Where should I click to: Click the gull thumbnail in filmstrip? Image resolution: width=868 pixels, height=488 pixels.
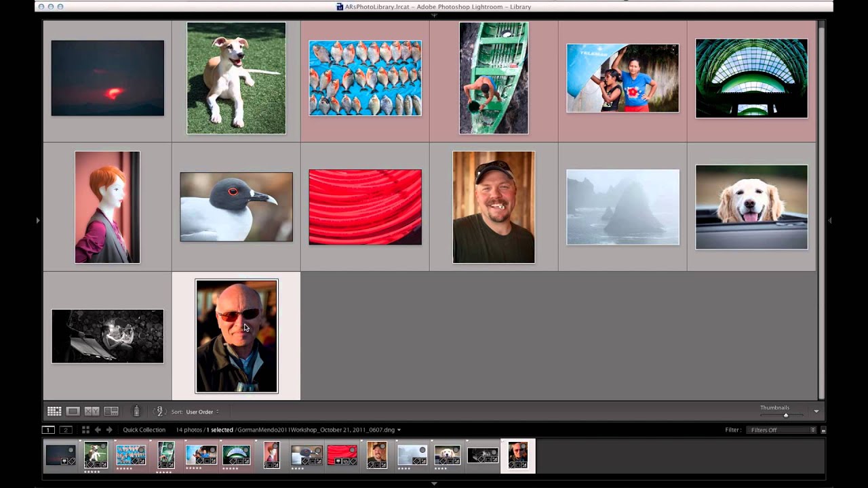[307, 455]
